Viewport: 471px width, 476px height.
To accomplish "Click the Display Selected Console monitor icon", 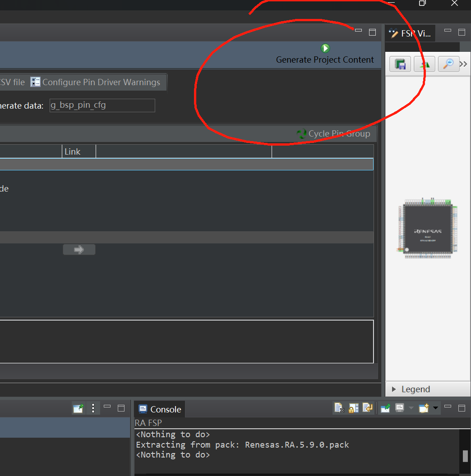I will (x=400, y=408).
